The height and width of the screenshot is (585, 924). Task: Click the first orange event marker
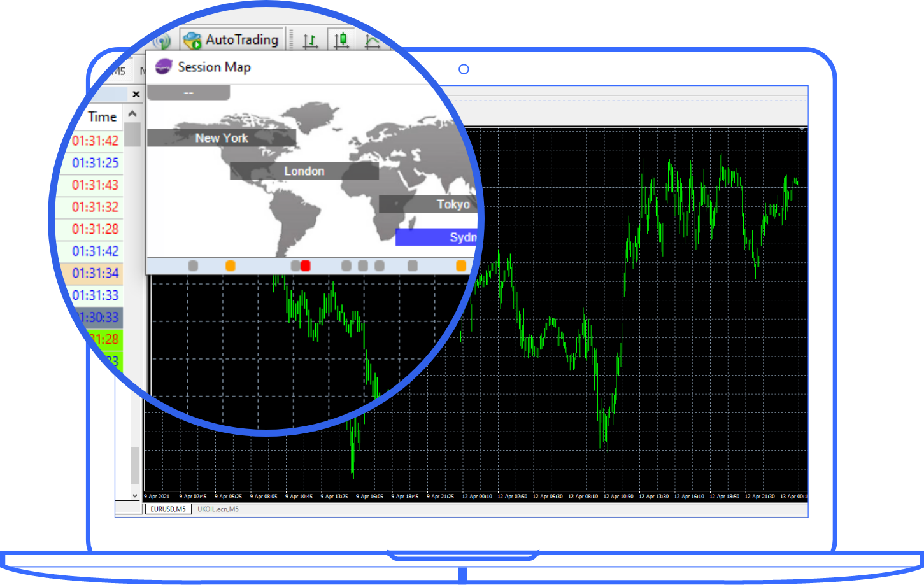(231, 265)
